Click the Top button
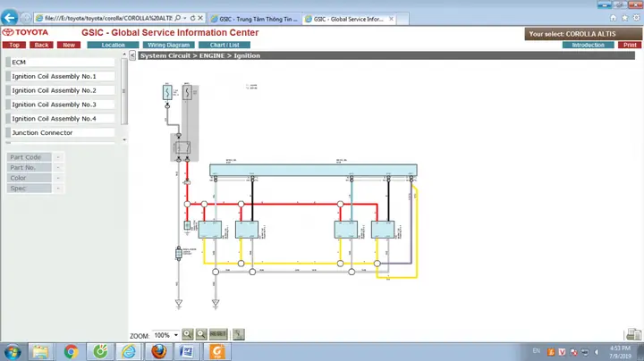Image resolution: width=644 pixels, height=361 pixels. click(14, 45)
